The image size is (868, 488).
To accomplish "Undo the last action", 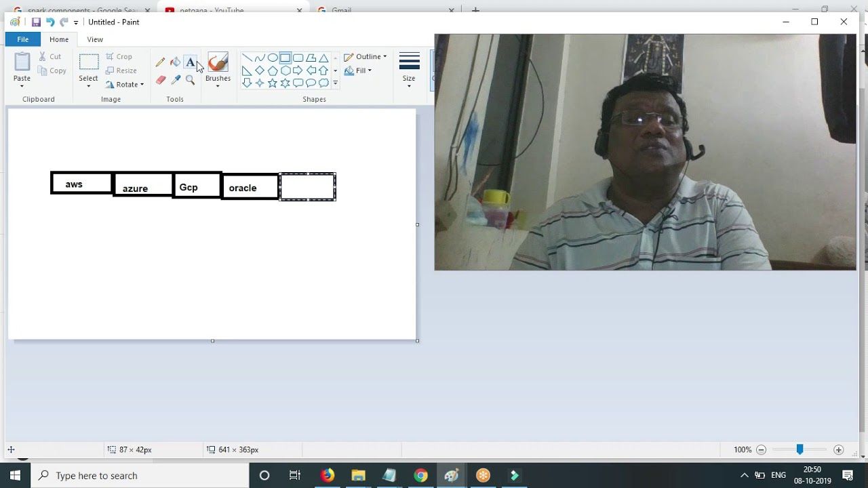I will (50, 22).
